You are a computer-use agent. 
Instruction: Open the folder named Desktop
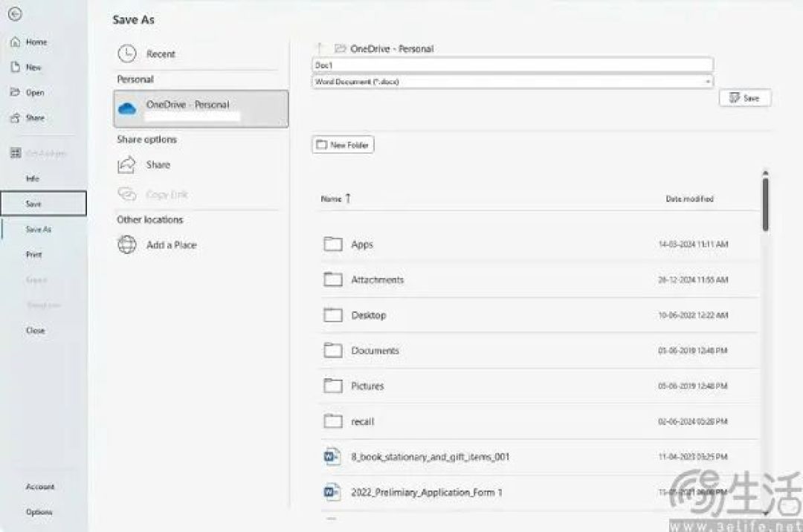(x=369, y=315)
